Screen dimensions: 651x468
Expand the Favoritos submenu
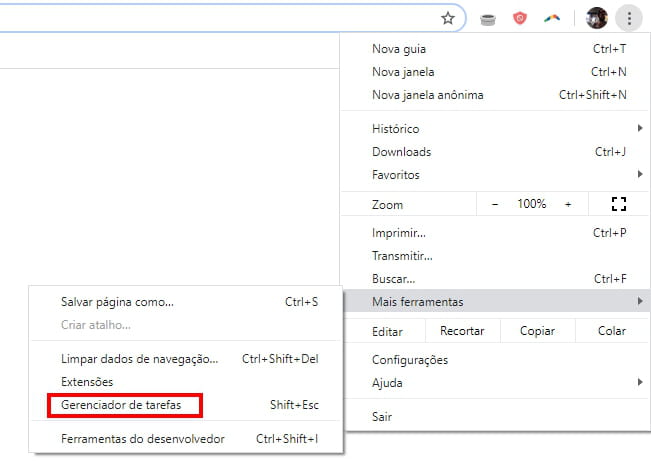pos(496,175)
